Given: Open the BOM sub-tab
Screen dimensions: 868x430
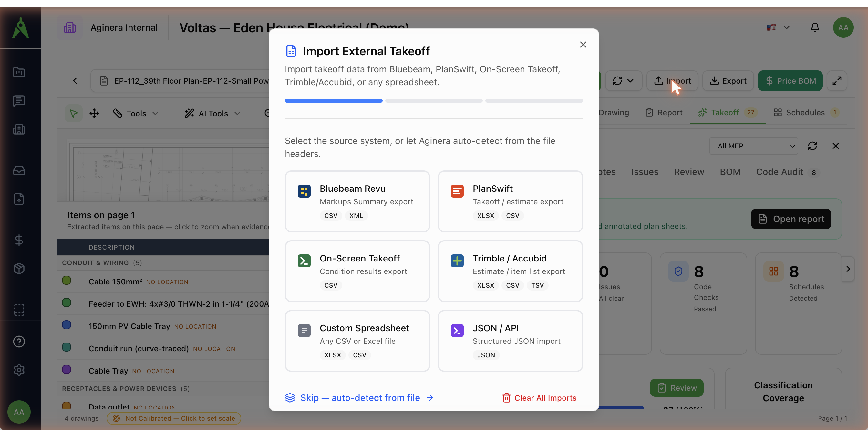Looking at the screenshot, I should 730,172.
